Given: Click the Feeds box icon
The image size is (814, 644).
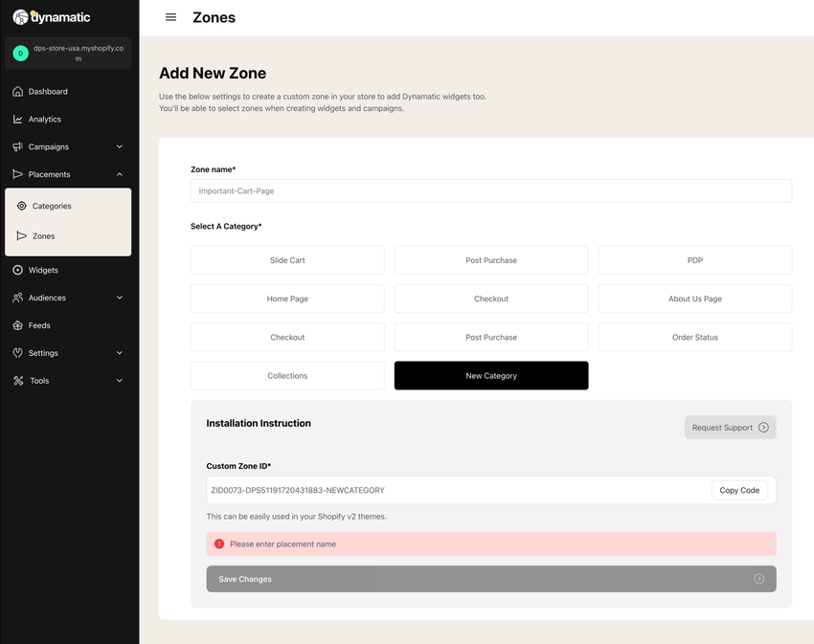Looking at the screenshot, I should pyautogui.click(x=17, y=325).
